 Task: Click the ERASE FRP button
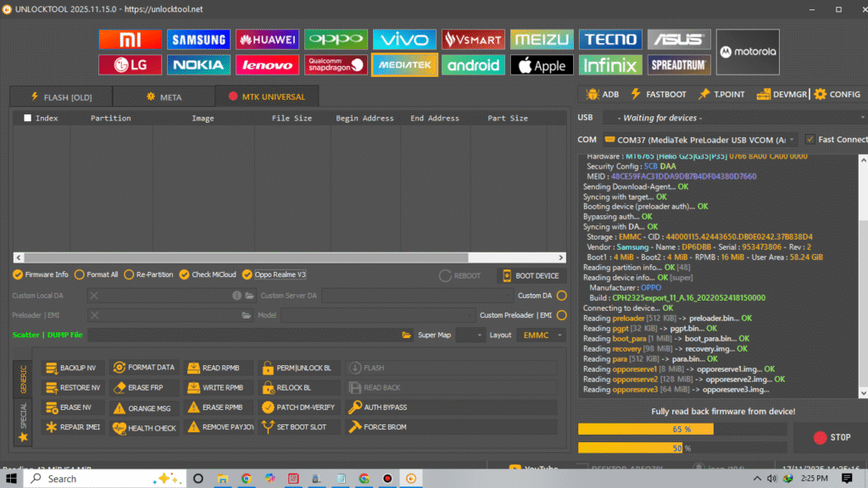click(x=142, y=387)
